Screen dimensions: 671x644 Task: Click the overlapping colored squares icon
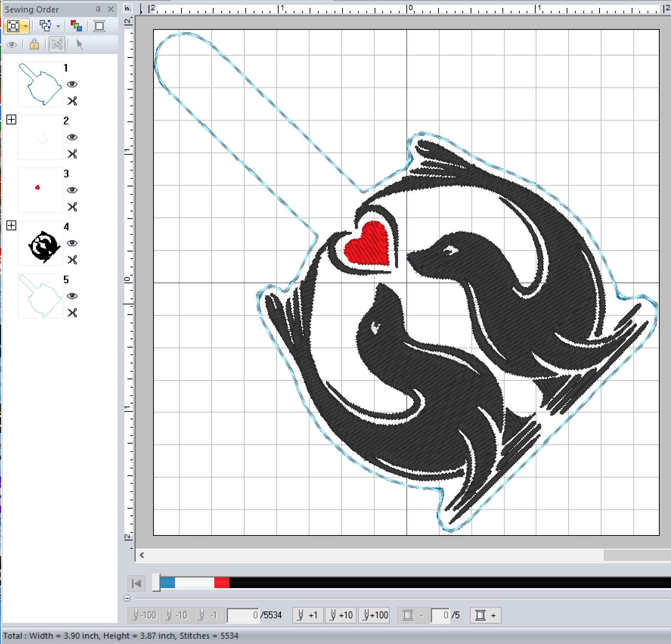click(x=76, y=26)
